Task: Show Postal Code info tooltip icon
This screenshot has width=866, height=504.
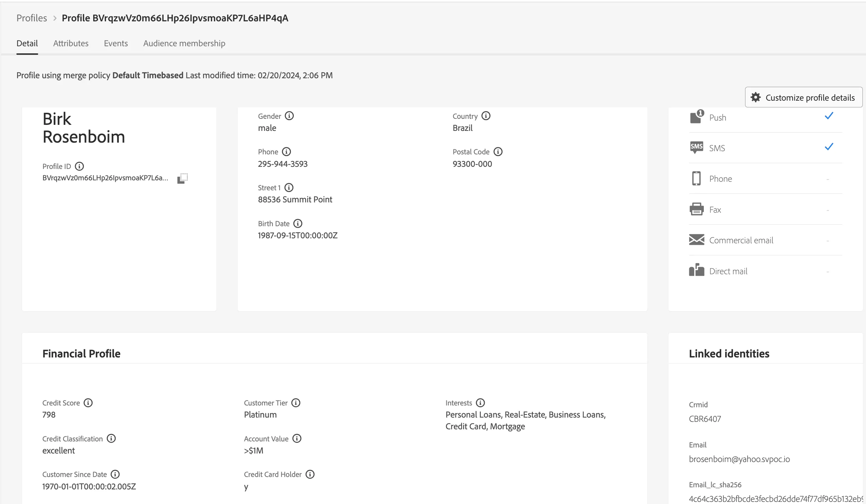Action: [498, 152]
